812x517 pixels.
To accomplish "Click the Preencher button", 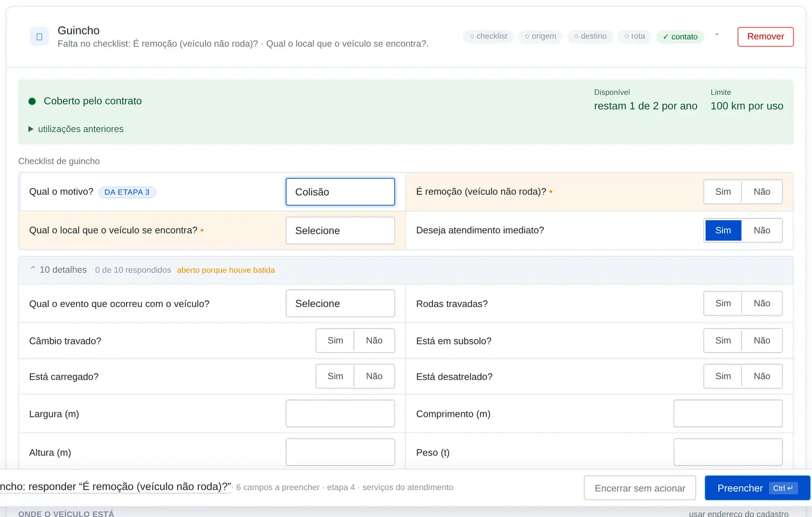I will [x=757, y=488].
